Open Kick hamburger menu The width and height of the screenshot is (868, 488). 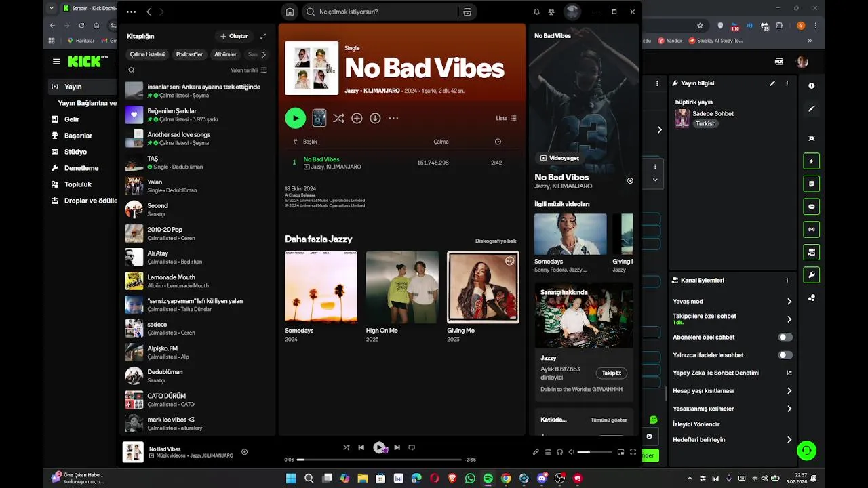coord(56,62)
